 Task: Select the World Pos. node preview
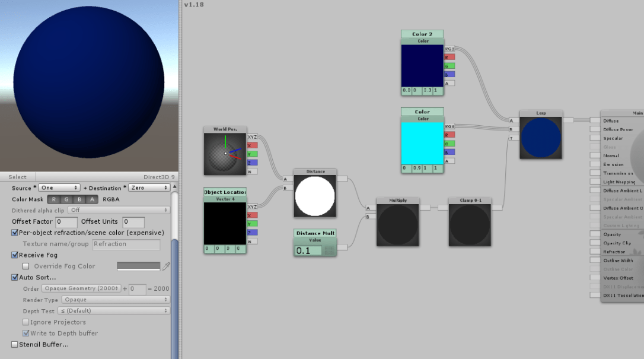[x=225, y=154]
